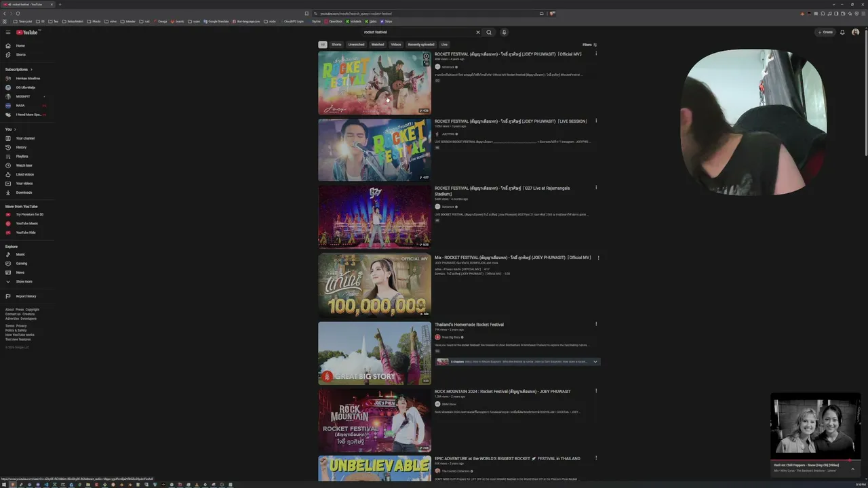
Task: Select the All filter chip
Action: 323,45
